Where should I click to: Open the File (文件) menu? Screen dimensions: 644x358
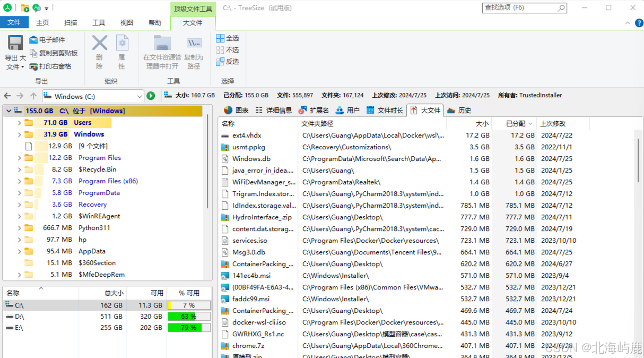(x=14, y=22)
